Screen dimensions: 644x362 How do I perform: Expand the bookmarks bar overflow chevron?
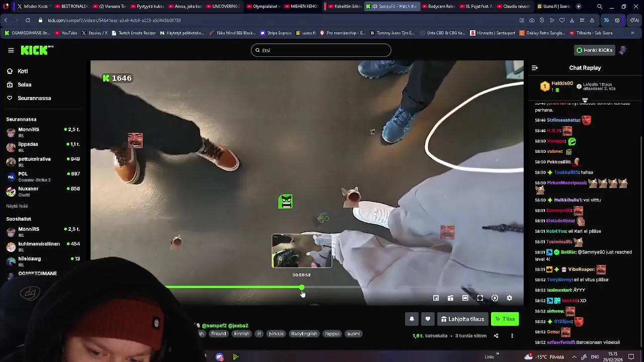tap(632, 33)
